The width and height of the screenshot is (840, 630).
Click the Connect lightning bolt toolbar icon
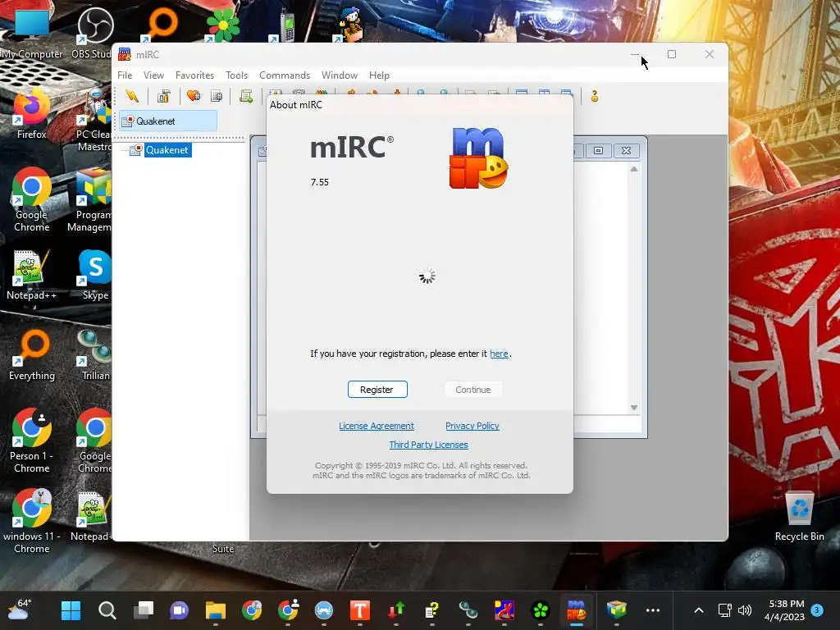pyautogui.click(x=132, y=96)
